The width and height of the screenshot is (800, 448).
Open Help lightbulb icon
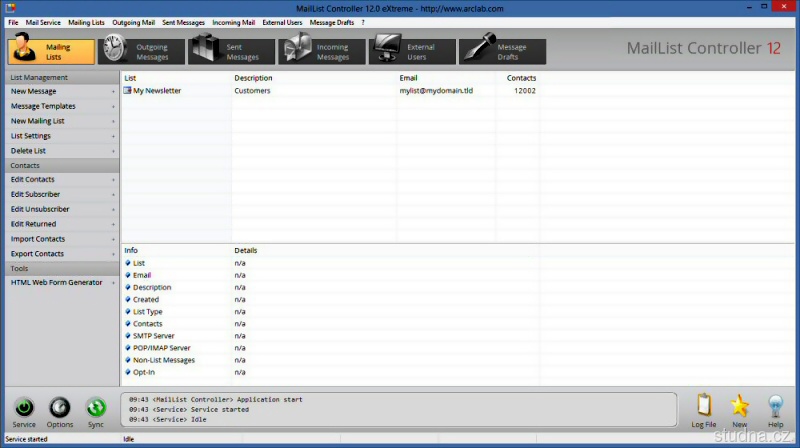coord(775,409)
